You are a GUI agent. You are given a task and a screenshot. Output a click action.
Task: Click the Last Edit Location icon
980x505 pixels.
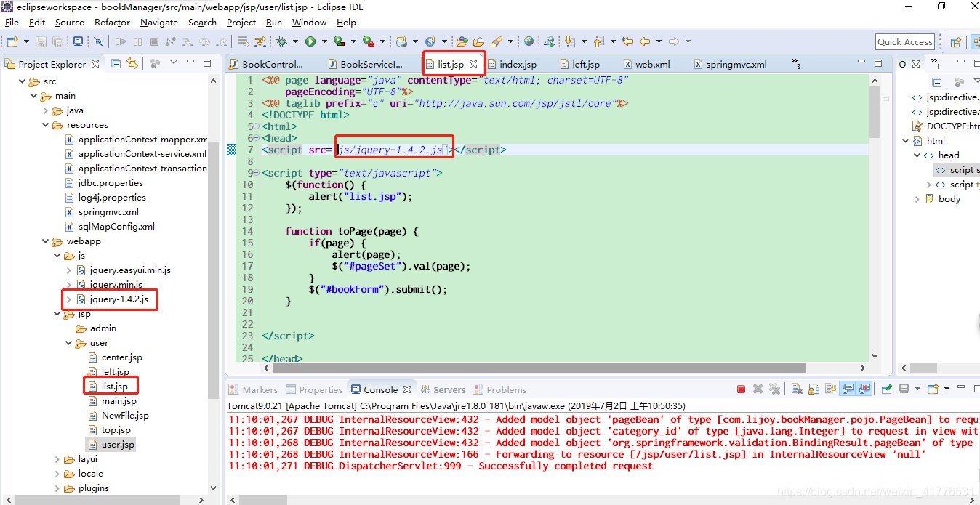[x=627, y=41]
